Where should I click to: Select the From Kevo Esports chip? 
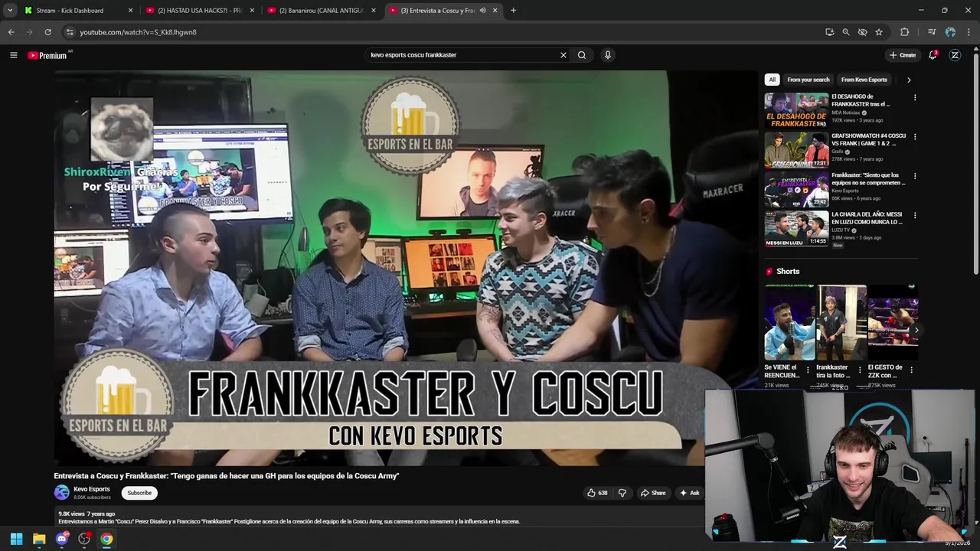tap(864, 80)
